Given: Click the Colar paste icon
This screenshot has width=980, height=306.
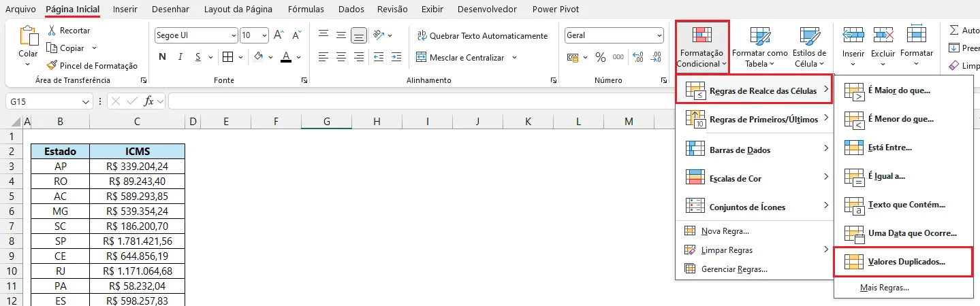Looking at the screenshot, I should pyautogui.click(x=28, y=36).
